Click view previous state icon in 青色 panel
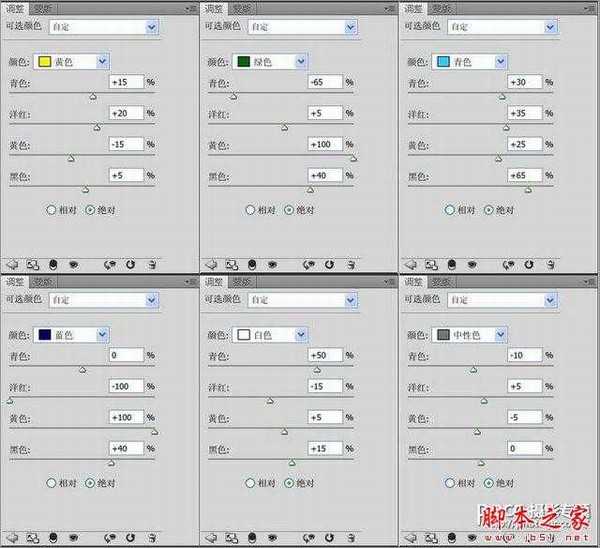 (x=509, y=264)
